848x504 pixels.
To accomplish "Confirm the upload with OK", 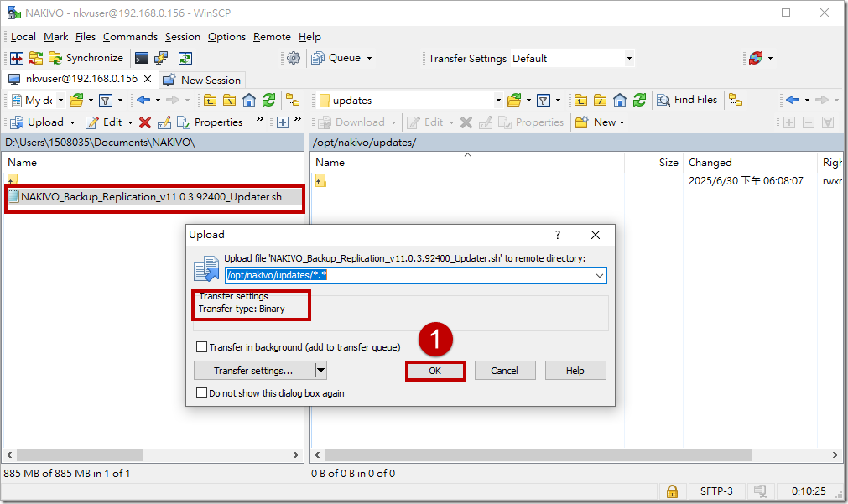I will pos(435,371).
